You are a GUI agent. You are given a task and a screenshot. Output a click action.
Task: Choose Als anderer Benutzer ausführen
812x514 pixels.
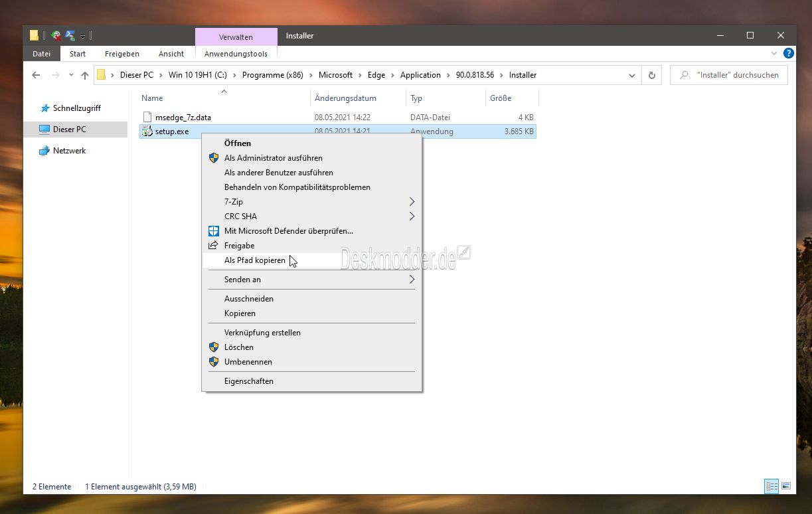pos(311,173)
